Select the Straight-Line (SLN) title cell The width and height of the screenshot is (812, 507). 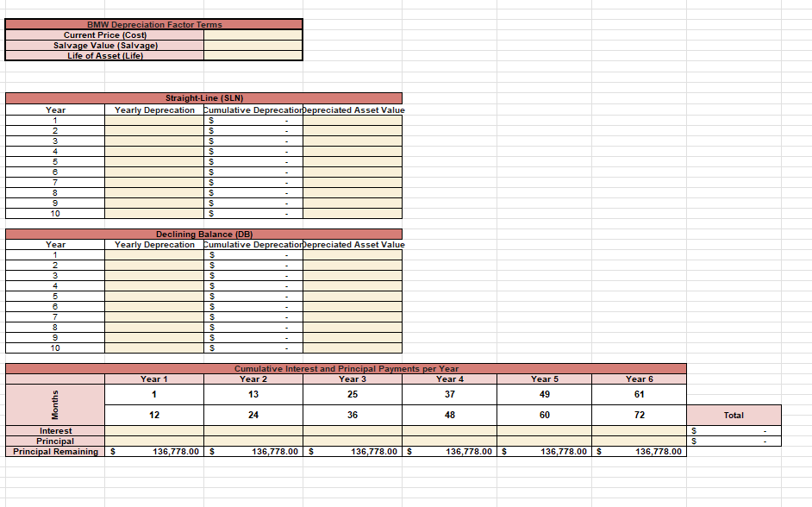[203, 98]
